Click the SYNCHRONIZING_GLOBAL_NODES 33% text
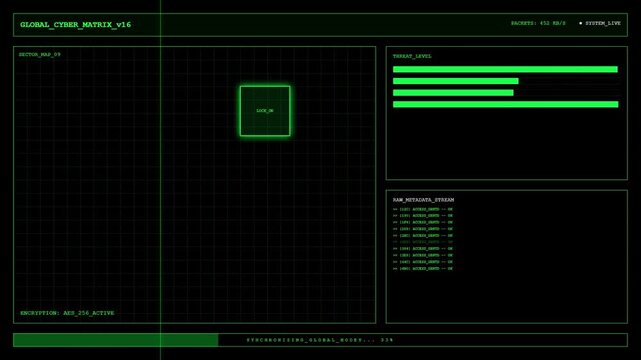The height and width of the screenshot is (360, 641). (320, 340)
